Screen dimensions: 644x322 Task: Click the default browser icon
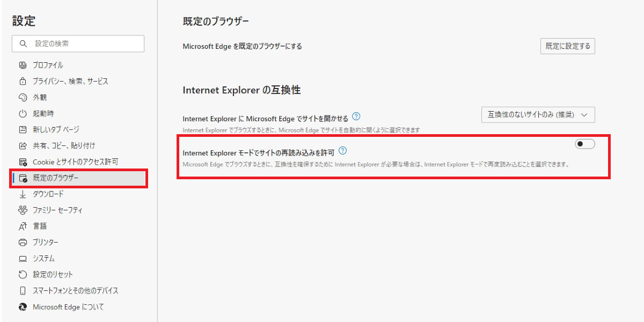click(x=23, y=178)
